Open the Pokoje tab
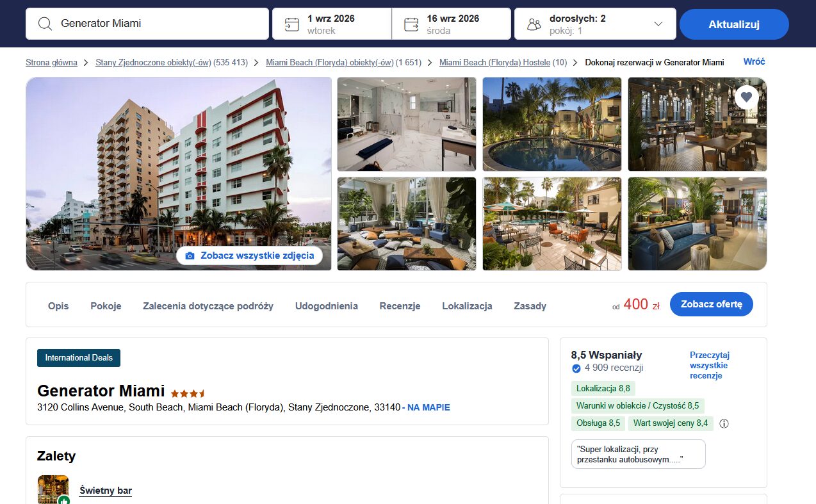This screenshot has height=504, width=816. tap(106, 306)
